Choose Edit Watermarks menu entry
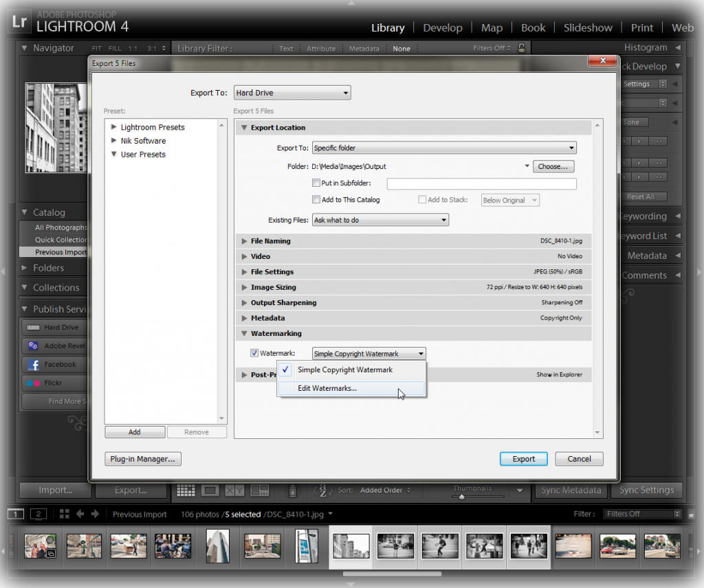The width and height of the screenshot is (704, 588). tap(351, 388)
